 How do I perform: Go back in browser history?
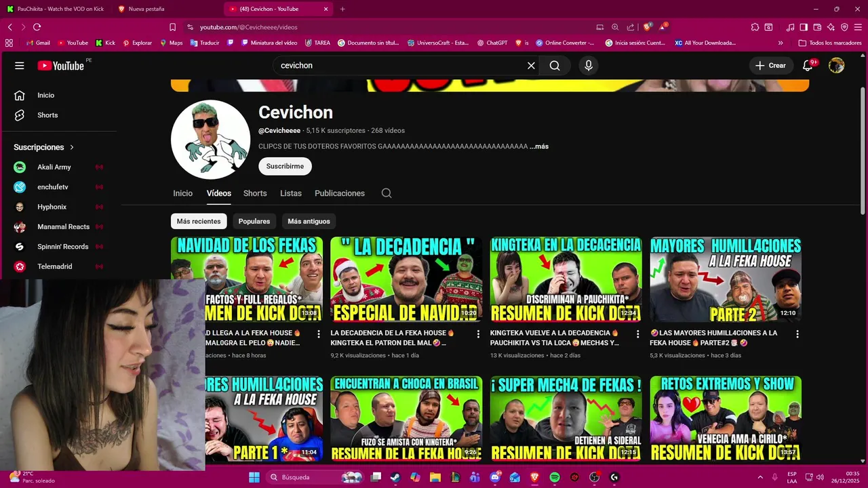9,27
